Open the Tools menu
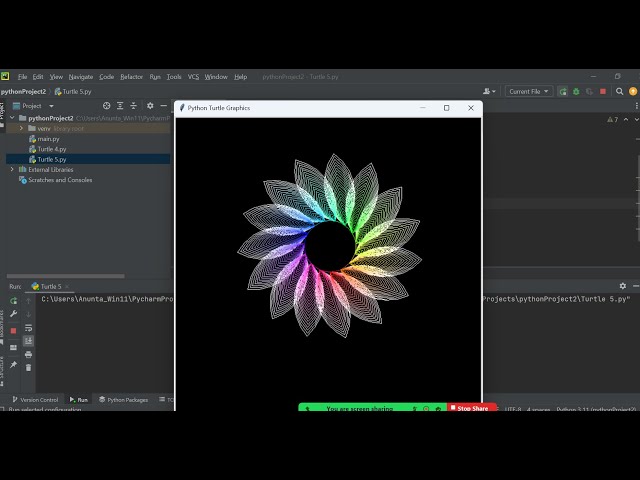The height and width of the screenshot is (480, 640). (x=174, y=77)
